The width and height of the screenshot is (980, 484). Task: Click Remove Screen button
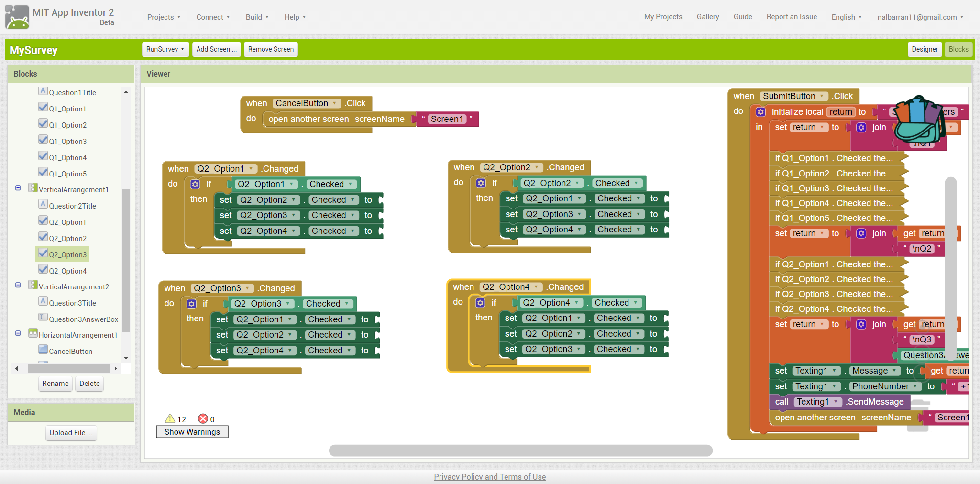pos(271,49)
